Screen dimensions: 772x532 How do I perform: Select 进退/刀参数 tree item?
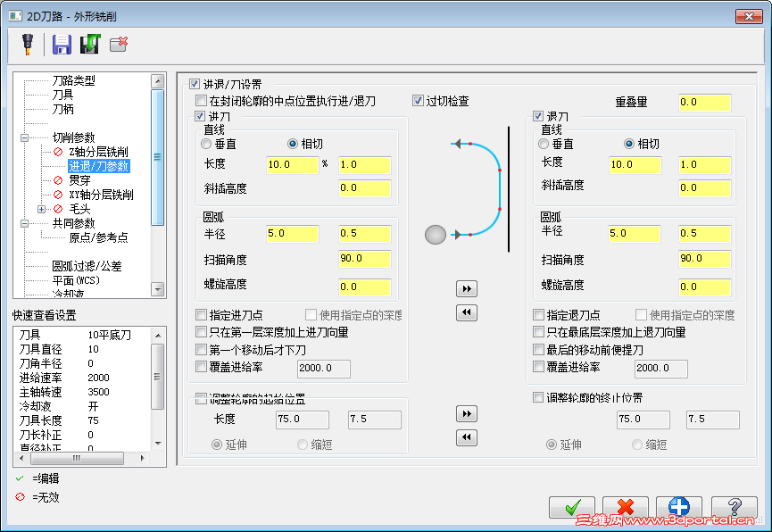pyautogui.click(x=98, y=166)
